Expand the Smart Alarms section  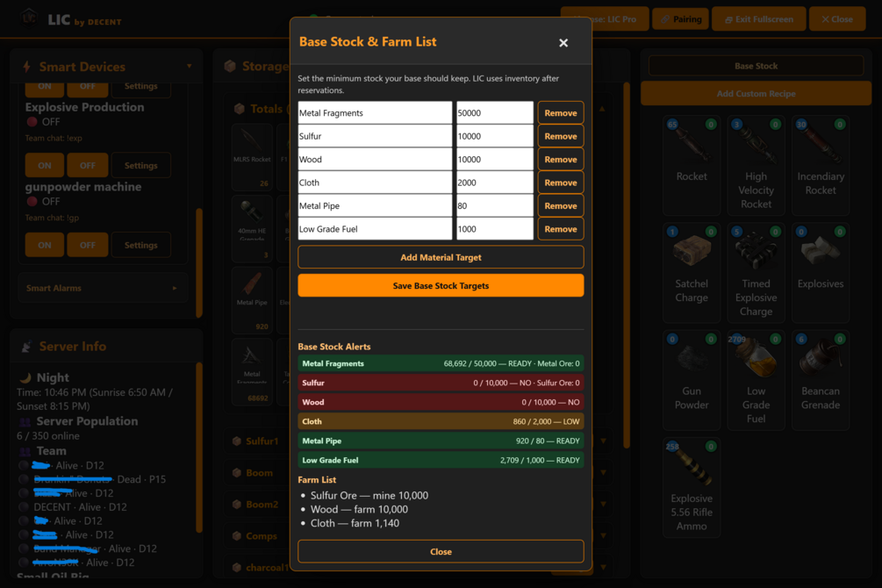point(103,288)
